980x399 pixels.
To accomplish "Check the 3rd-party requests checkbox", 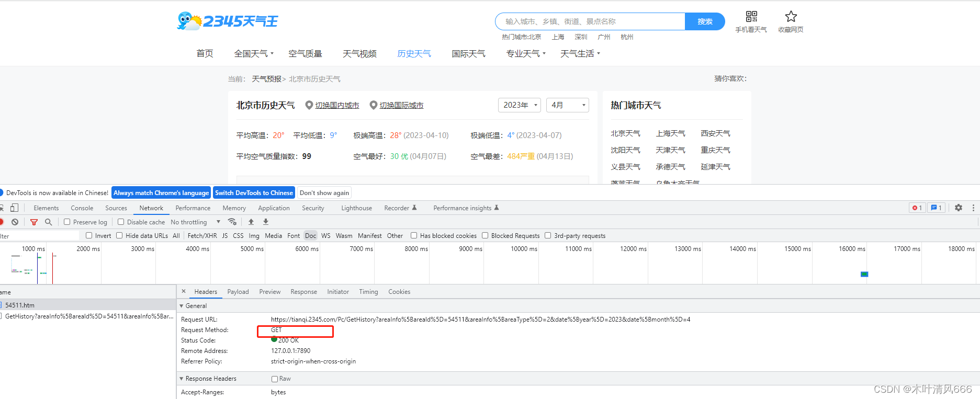I will pyautogui.click(x=548, y=235).
